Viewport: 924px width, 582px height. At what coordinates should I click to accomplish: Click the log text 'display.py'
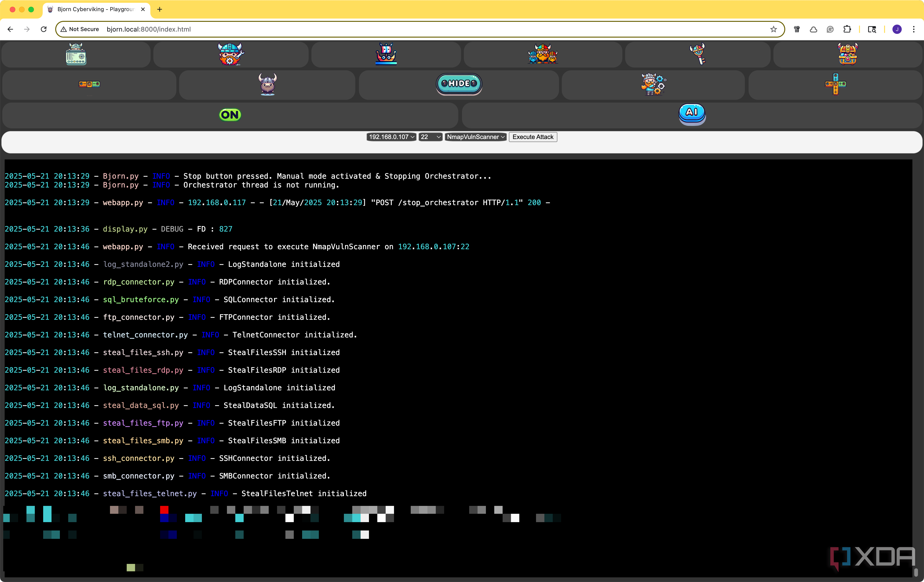[x=125, y=229]
